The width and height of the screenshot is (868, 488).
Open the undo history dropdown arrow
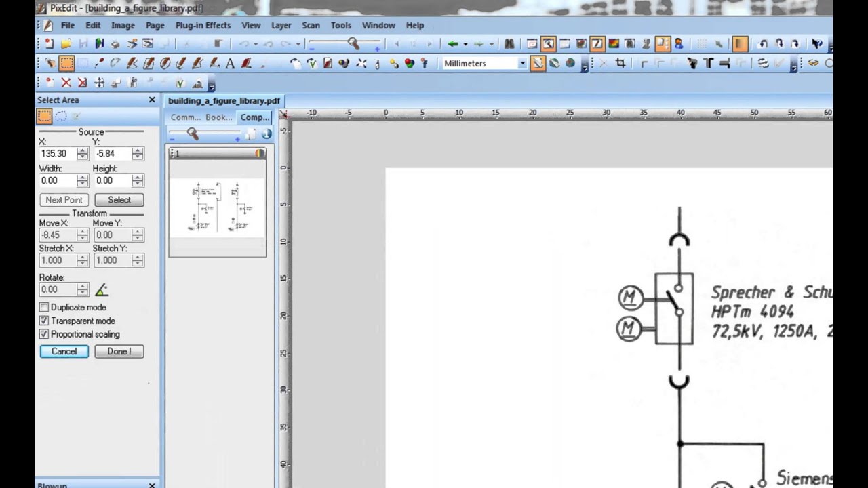(x=256, y=44)
